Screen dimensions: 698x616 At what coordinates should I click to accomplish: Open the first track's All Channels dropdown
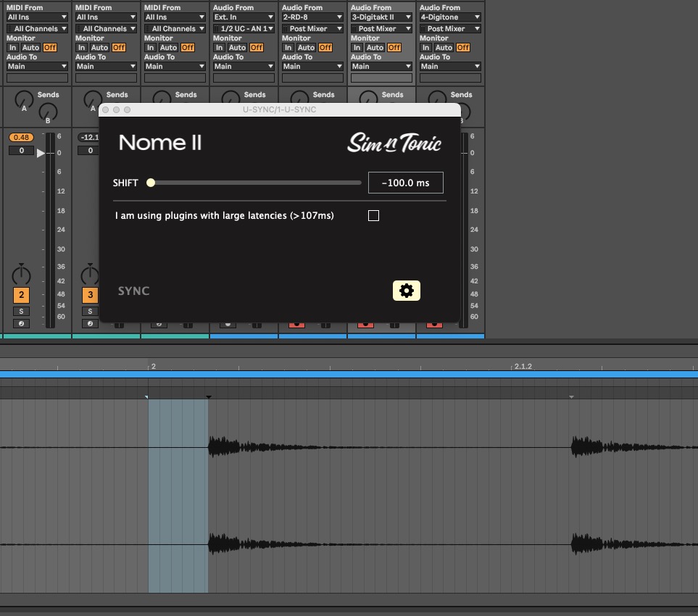37,29
